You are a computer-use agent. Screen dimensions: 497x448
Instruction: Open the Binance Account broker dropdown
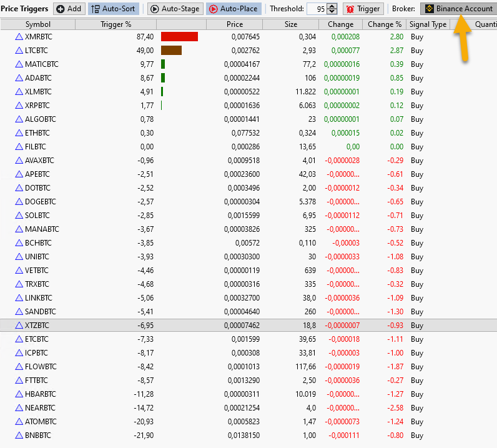pyautogui.click(x=458, y=9)
